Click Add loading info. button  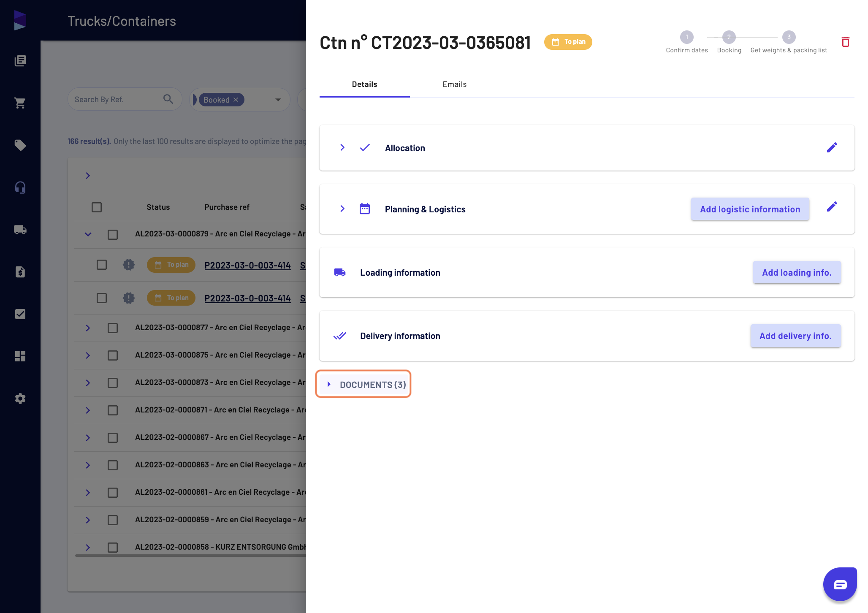[x=797, y=272]
